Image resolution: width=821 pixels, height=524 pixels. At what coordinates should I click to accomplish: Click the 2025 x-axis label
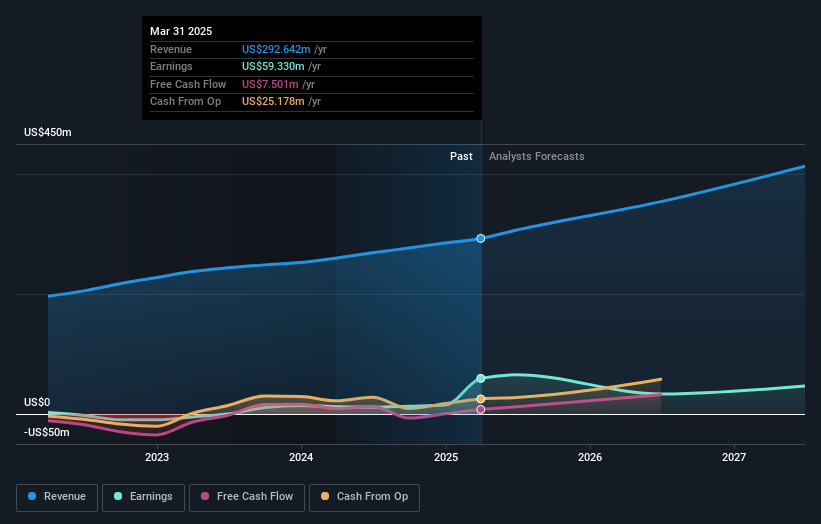[446, 457]
